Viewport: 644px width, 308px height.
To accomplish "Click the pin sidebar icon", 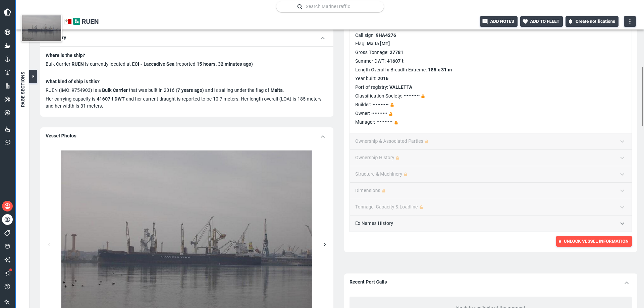I will click(7, 302).
